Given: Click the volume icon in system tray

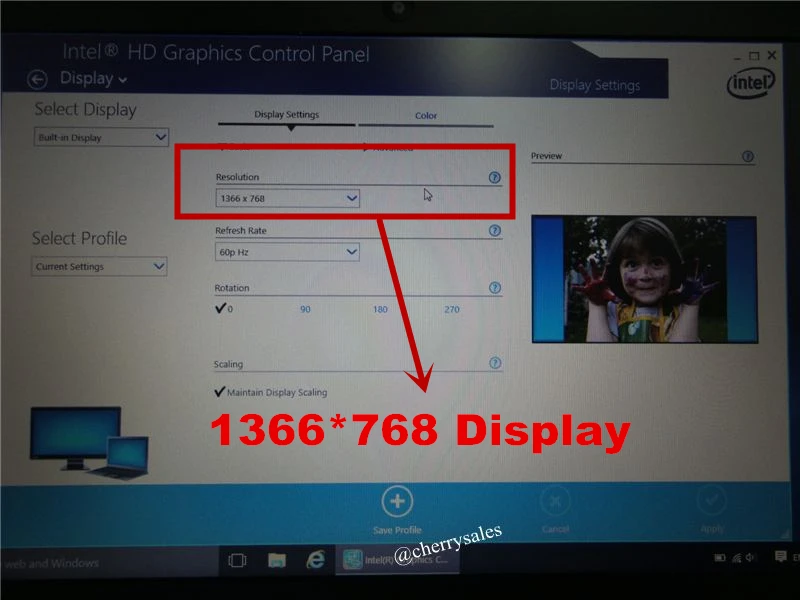Looking at the screenshot, I should point(750,558).
